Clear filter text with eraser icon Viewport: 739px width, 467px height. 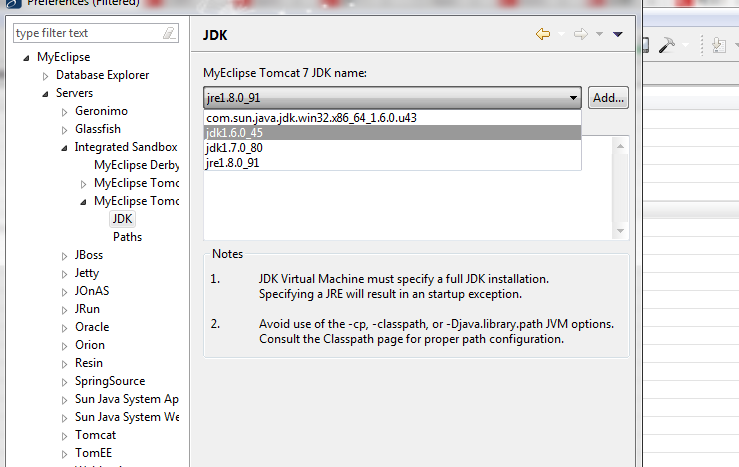click(x=169, y=33)
